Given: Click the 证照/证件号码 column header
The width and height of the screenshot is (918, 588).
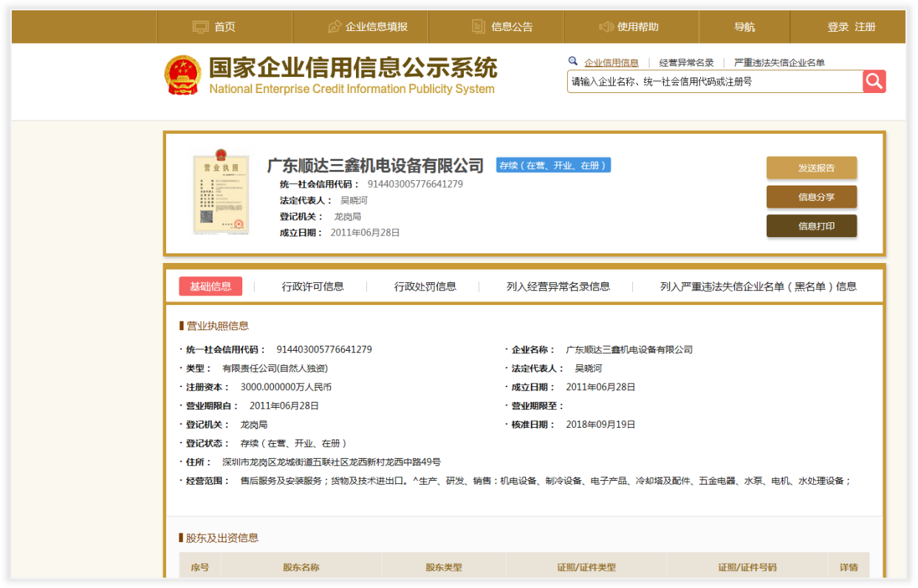Looking at the screenshot, I should (x=747, y=567).
